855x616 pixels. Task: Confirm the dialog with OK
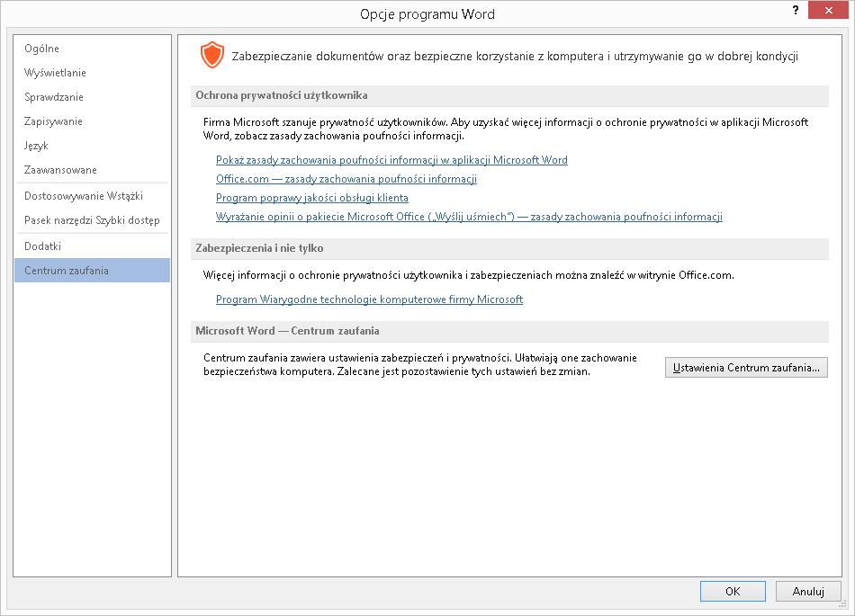click(x=733, y=592)
